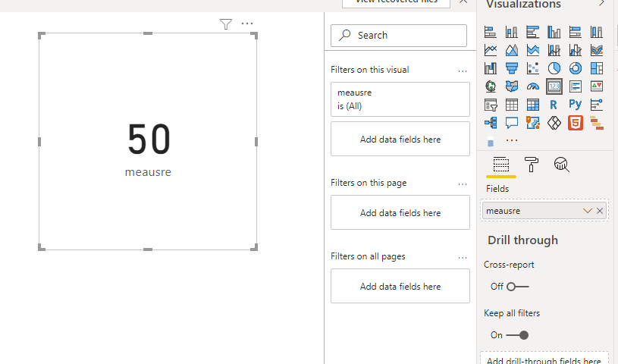Close the recovered files notification
The width and height of the screenshot is (618, 364).
pyautogui.click(x=463, y=2)
